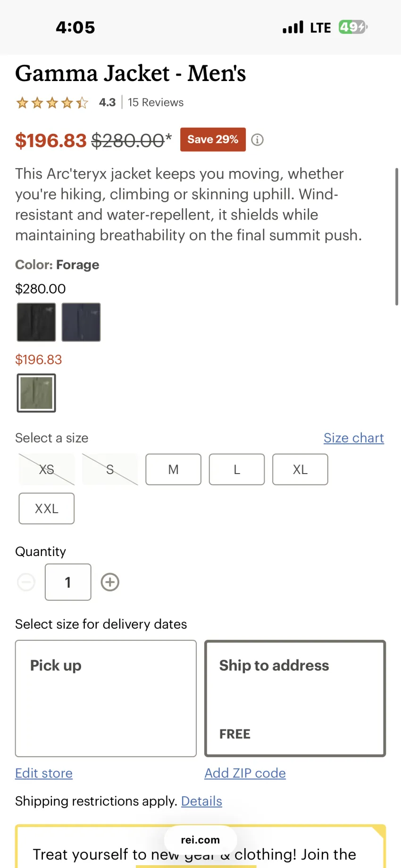Tap the star rating icons
Screen dimensions: 401x868
[x=52, y=102]
